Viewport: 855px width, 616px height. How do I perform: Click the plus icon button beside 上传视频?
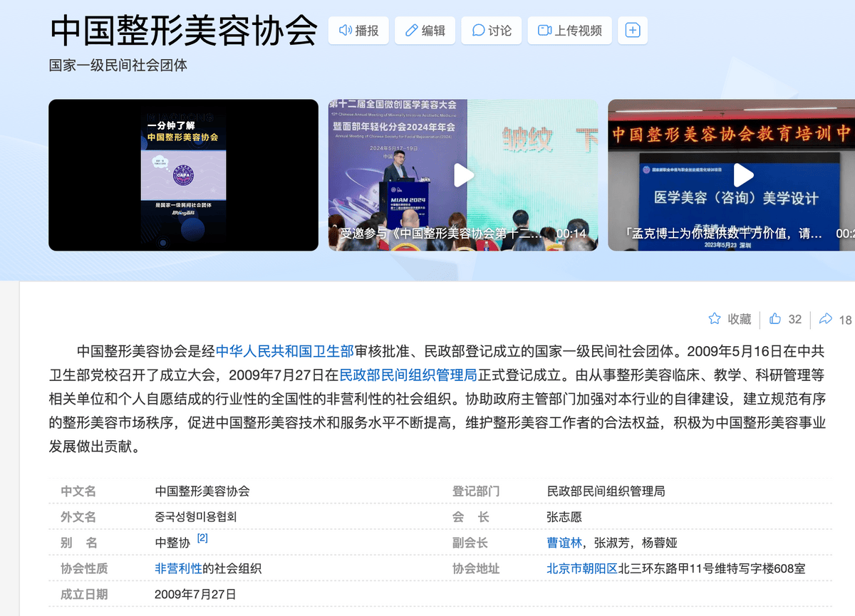tap(633, 30)
